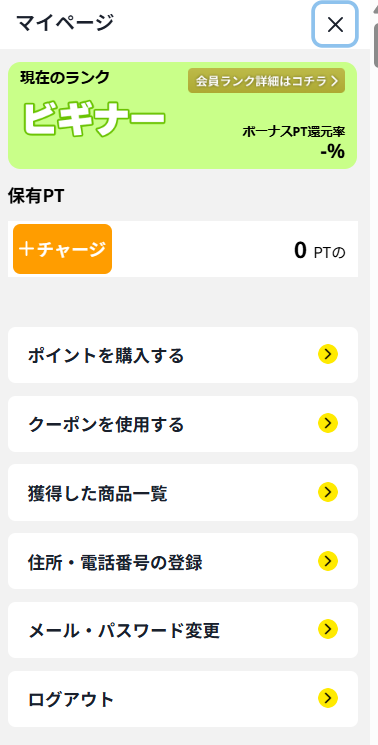The height and width of the screenshot is (745, 378).
Task: Click yellow arrow icon beside メール・パスワード変更
Action: [x=328, y=630]
